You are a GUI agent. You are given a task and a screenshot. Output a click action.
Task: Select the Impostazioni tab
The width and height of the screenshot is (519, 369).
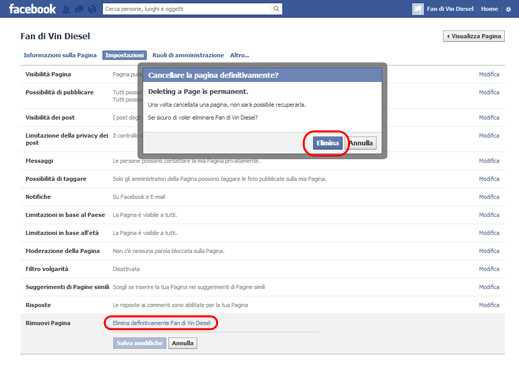click(x=124, y=55)
